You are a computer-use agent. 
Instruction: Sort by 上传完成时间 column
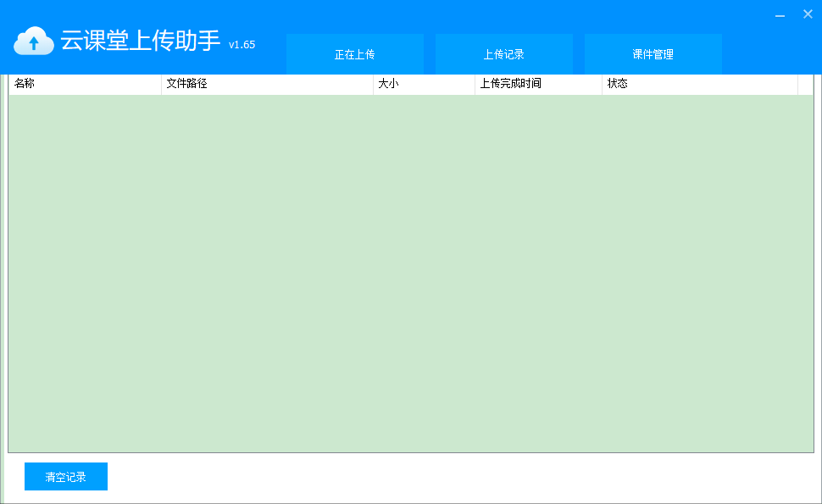pos(536,83)
